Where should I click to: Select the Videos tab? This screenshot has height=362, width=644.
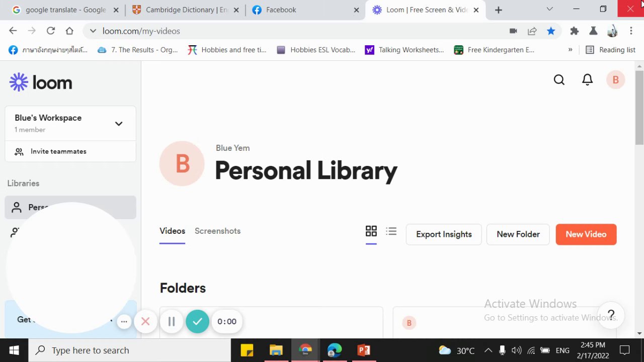point(172,231)
